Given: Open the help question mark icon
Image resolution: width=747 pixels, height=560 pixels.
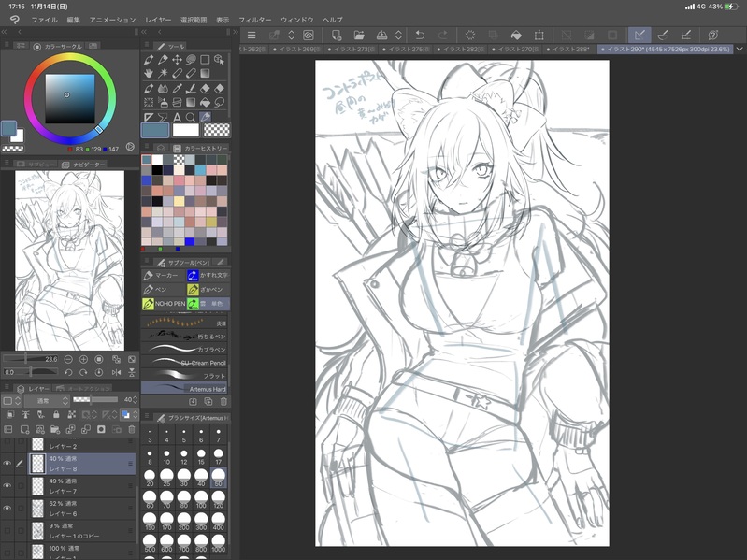Looking at the screenshot, I should coord(713,35).
